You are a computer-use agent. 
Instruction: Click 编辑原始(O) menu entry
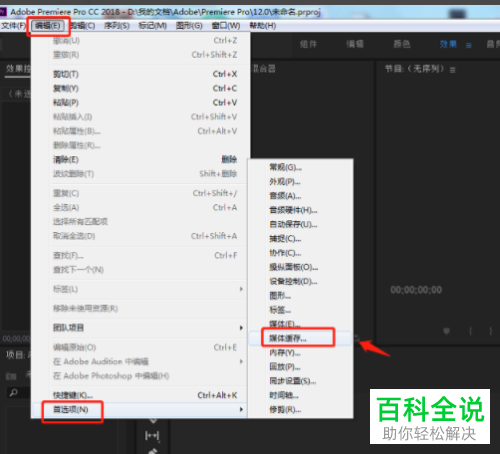point(140,347)
